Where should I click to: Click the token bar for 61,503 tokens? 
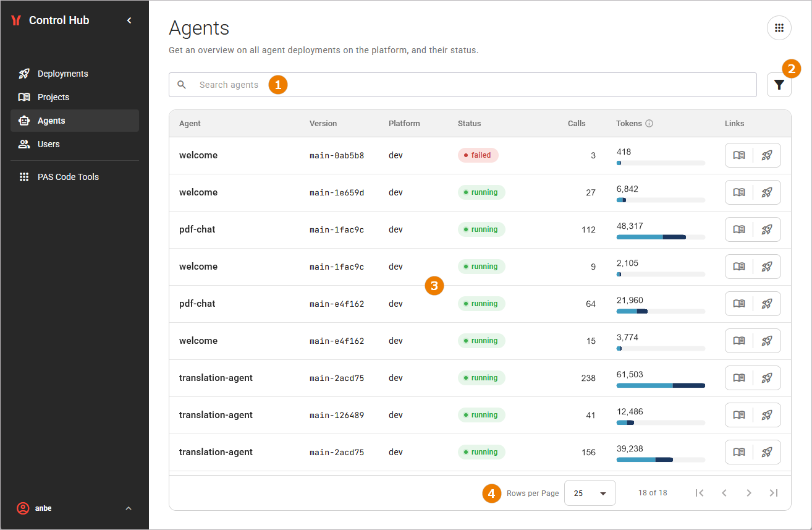(661, 385)
